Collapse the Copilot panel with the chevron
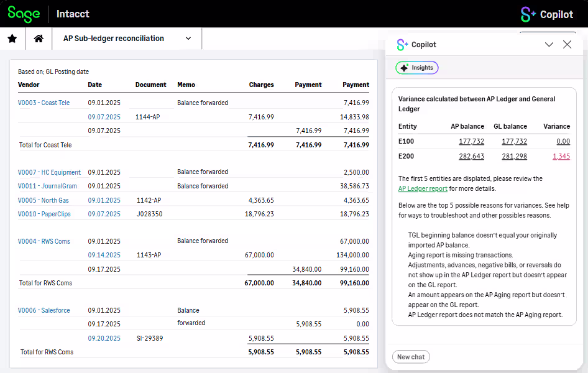Viewport: 588px width, 373px height. [x=549, y=44]
